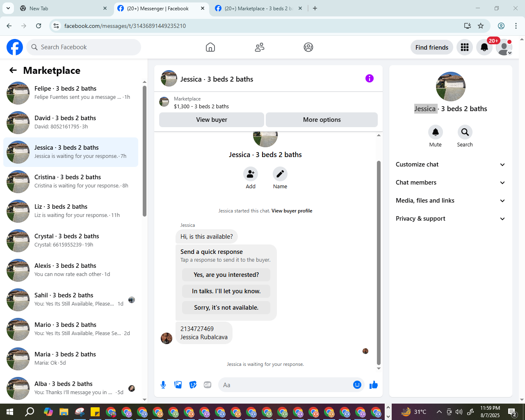The width and height of the screenshot is (525, 420).
Task: Open David 3 beds 2 baths conversation
Action: click(71, 123)
